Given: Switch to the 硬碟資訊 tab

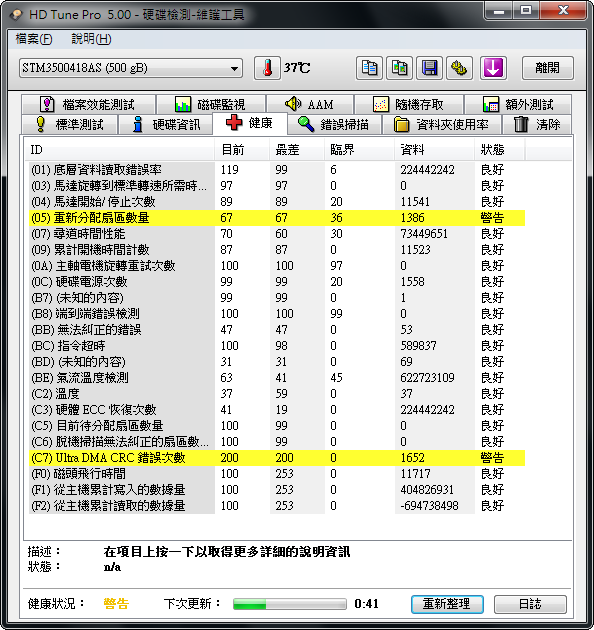Looking at the screenshot, I should point(165,124).
